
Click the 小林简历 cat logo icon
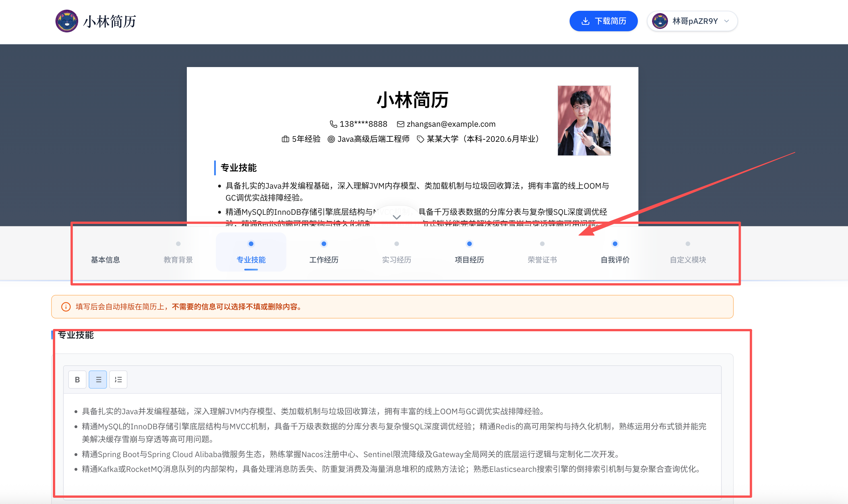tap(67, 21)
